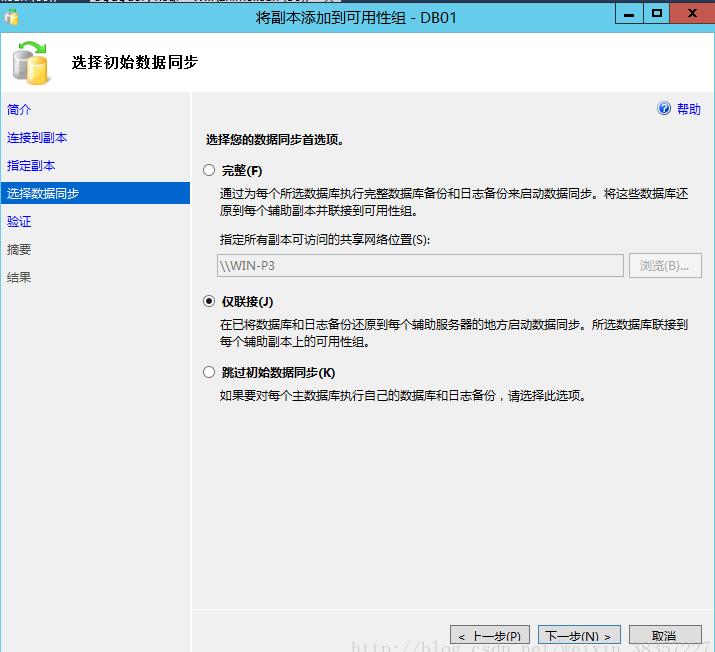Click the 摘要 summary step
The height and width of the screenshot is (652, 715).
tap(19, 249)
